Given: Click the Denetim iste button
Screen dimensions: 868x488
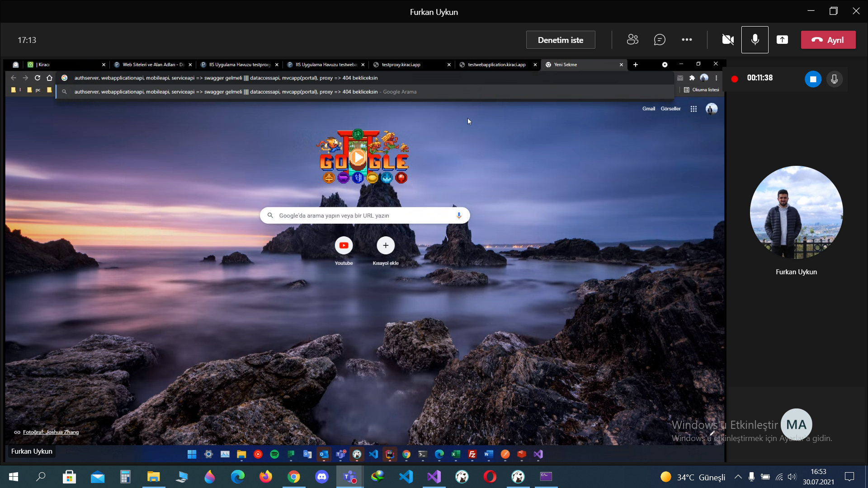Looking at the screenshot, I should click(x=561, y=40).
